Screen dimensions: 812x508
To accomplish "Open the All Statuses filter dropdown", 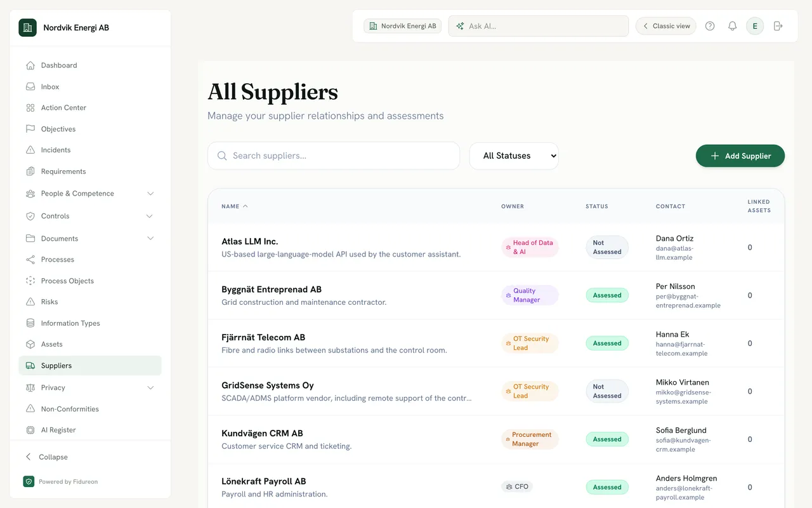I will pyautogui.click(x=514, y=156).
